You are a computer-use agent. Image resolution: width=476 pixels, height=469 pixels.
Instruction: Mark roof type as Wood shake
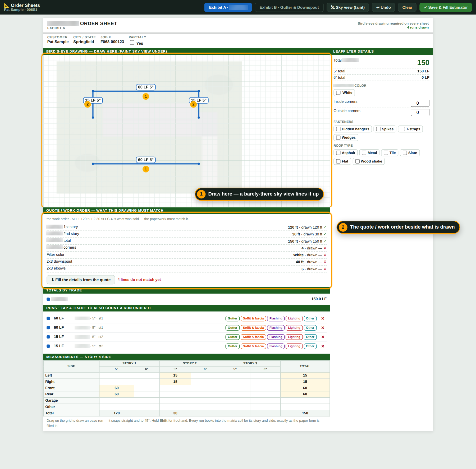(x=357, y=161)
